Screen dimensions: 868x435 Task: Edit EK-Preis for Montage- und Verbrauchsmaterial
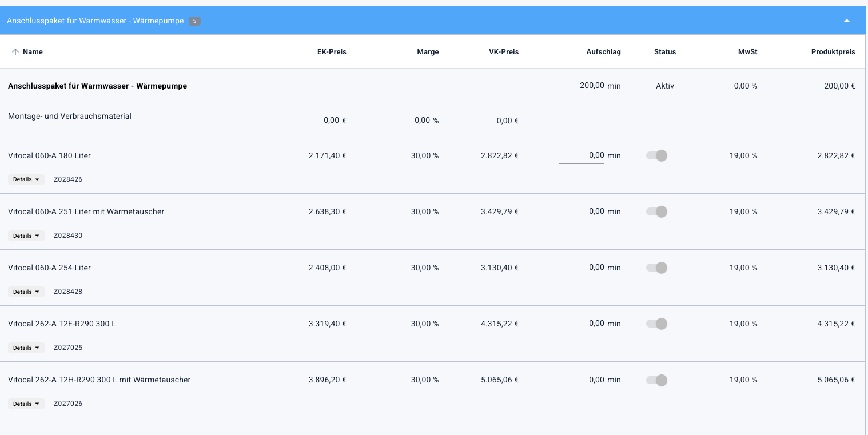click(x=316, y=121)
